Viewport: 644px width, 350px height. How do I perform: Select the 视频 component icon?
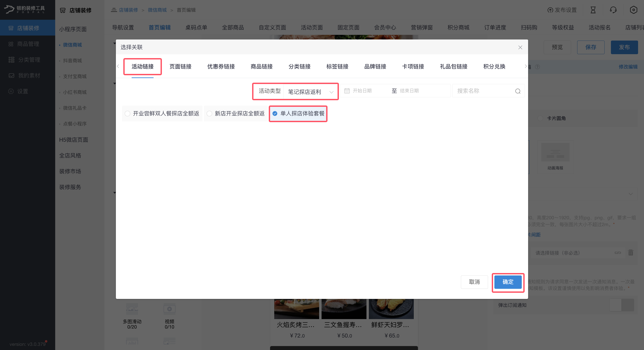pyautogui.click(x=169, y=309)
